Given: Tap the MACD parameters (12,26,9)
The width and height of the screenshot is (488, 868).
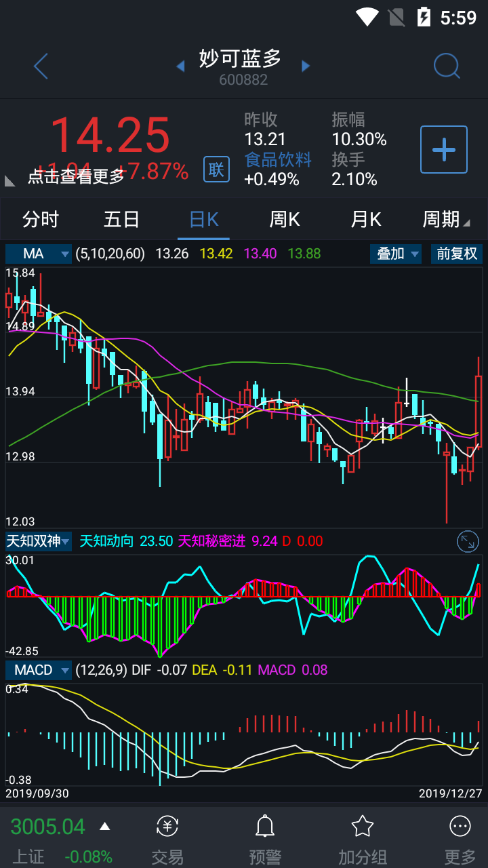Looking at the screenshot, I should [102, 670].
